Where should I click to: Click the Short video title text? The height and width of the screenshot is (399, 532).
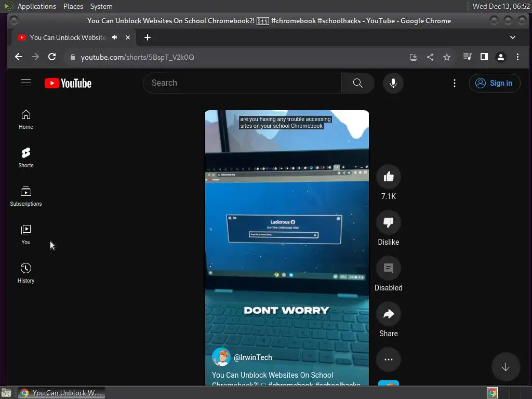[286, 379]
